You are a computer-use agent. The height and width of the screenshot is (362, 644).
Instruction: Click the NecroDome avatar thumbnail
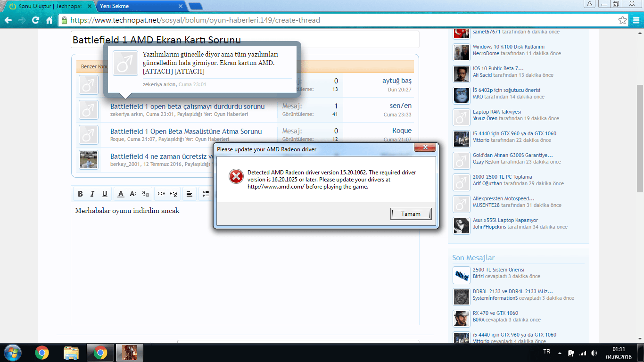(x=462, y=52)
